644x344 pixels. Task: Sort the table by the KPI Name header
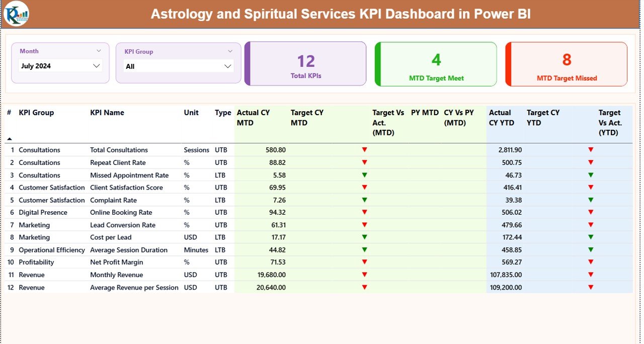click(108, 113)
